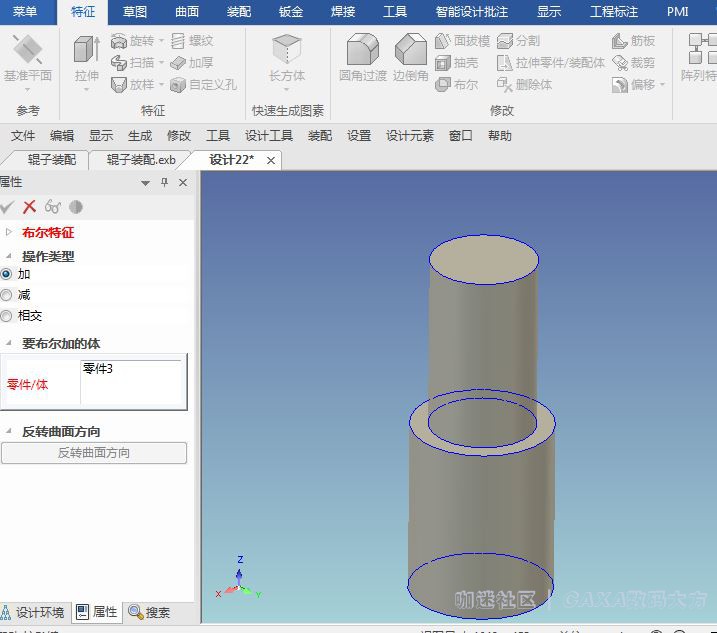Viewport: 717px width, 633px height.
Task: Select the 旋转 revolve feature tool
Action: click(x=133, y=41)
